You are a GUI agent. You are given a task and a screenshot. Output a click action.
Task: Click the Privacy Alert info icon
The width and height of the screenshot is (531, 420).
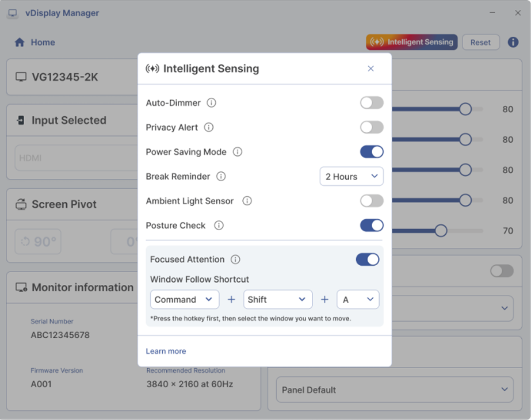point(209,127)
